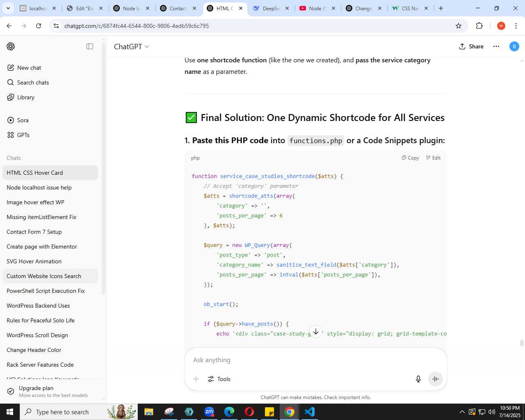Click the chat page scrollbar thumb
Screen dimensions: 525x420
522,343
